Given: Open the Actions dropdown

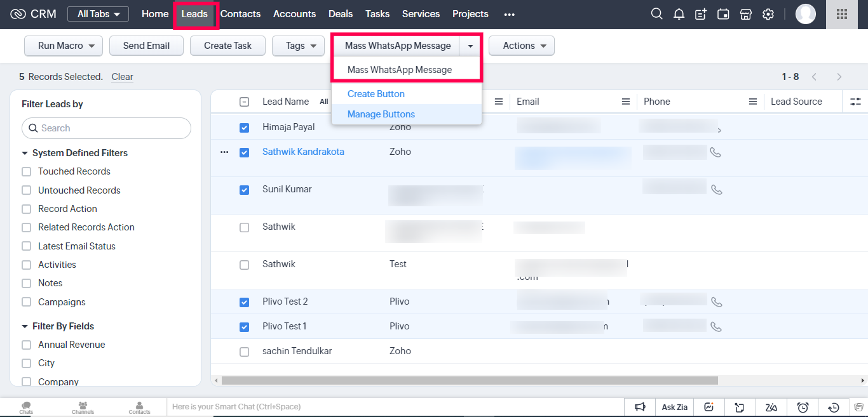Looking at the screenshot, I should point(521,46).
